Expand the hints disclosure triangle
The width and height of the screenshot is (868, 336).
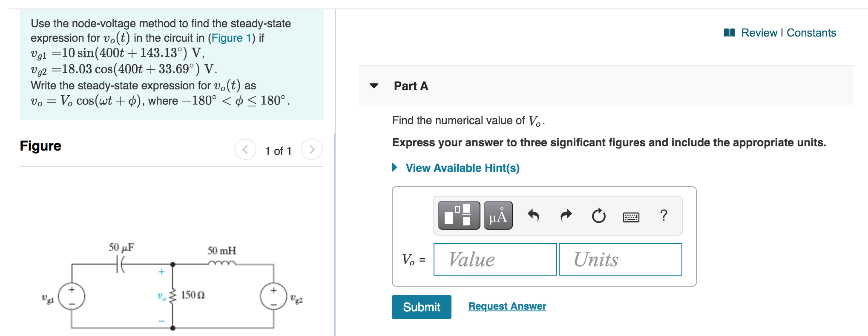click(395, 168)
